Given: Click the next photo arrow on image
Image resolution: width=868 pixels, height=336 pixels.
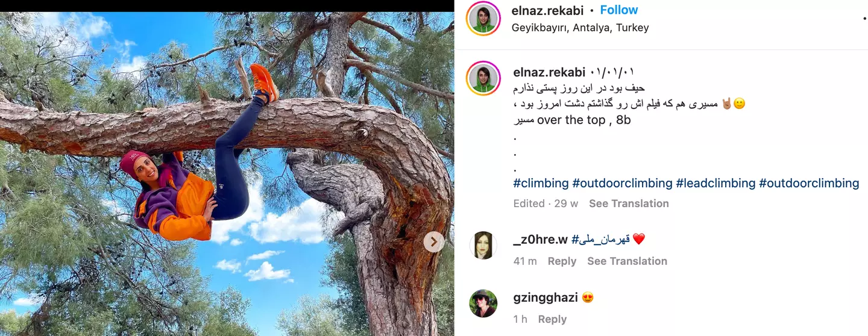Looking at the screenshot, I should click(x=434, y=242).
